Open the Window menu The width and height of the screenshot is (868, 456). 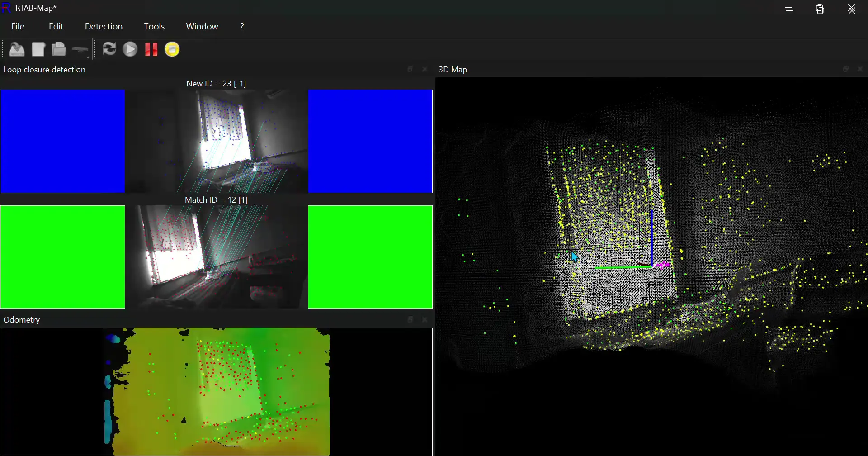click(202, 26)
